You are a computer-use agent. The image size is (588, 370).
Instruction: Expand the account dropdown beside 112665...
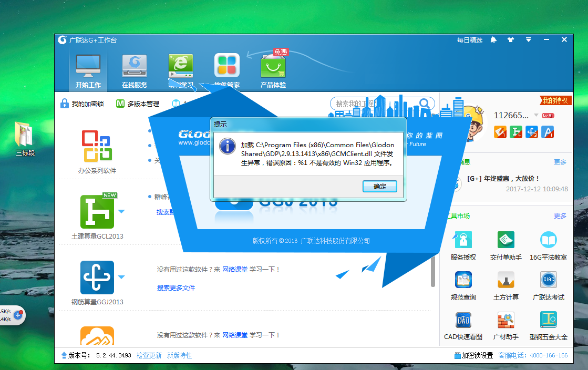[536, 115]
